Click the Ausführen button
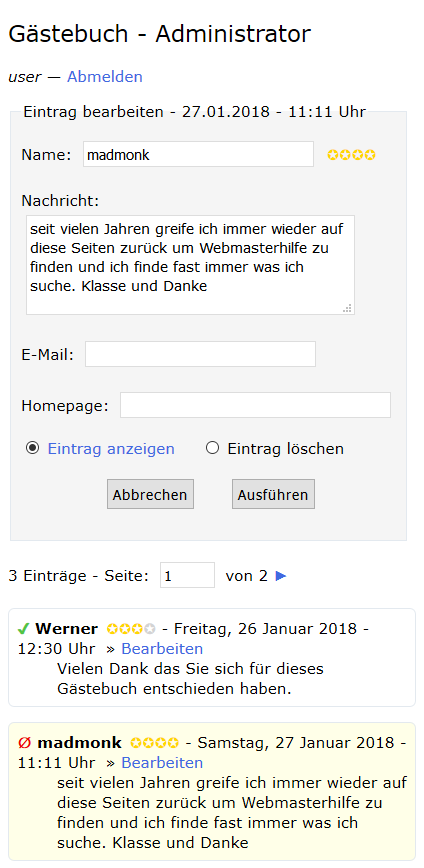The width and height of the screenshot is (424, 868). (x=273, y=494)
